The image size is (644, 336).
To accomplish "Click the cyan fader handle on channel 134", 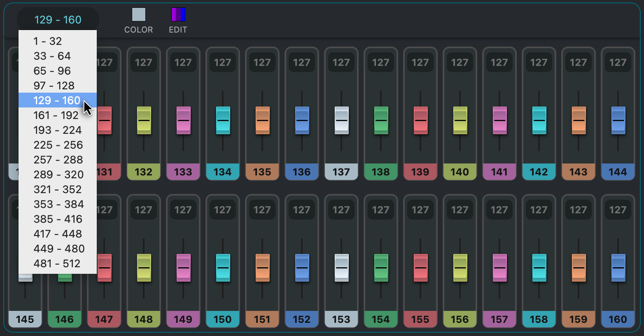I will click(x=223, y=120).
